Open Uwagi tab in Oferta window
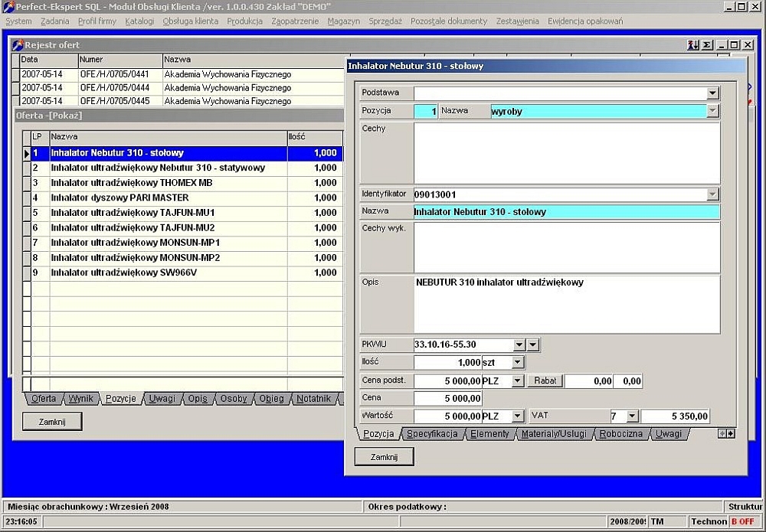Image resolution: width=766 pixels, height=532 pixels. 162,399
